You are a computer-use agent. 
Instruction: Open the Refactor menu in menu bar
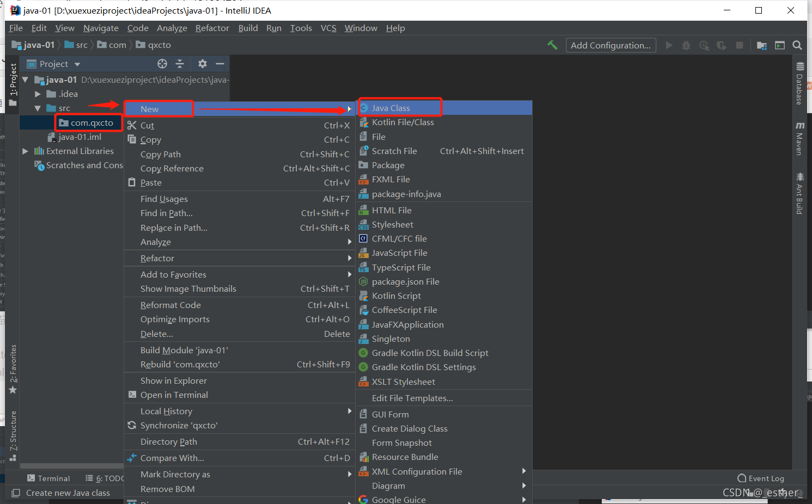coord(212,28)
